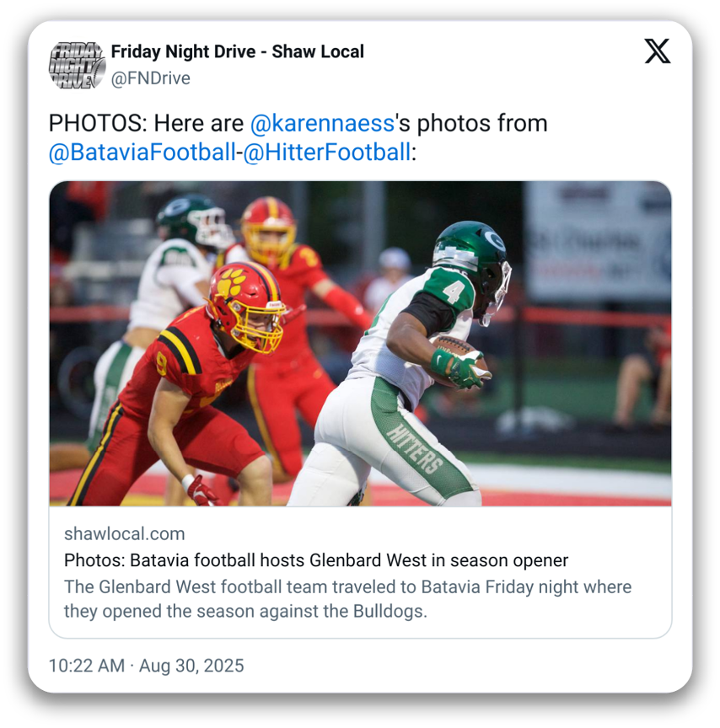Viewport: 720px width, 728px height.
Task: Open the Friday Night Drive profile avatar
Action: click(x=77, y=65)
